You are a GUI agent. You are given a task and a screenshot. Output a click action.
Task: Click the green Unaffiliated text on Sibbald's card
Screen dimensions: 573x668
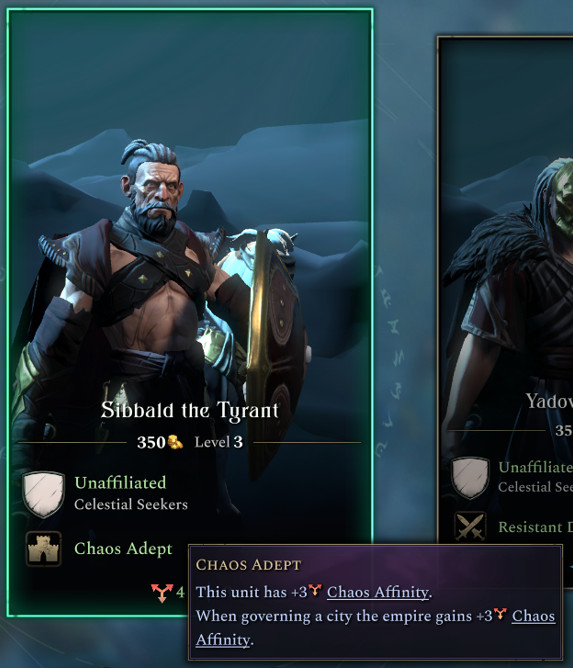click(x=120, y=483)
